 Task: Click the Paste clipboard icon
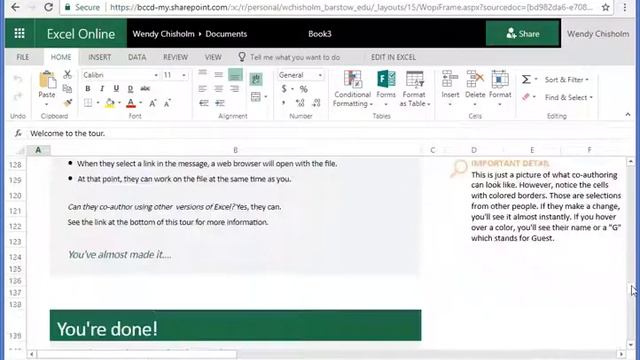(x=47, y=80)
